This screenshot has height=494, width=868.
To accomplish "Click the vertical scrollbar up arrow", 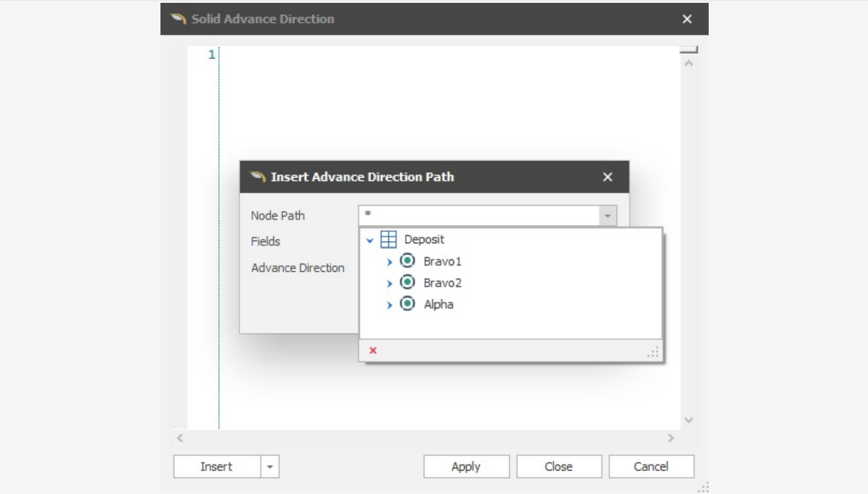I will [x=688, y=63].
